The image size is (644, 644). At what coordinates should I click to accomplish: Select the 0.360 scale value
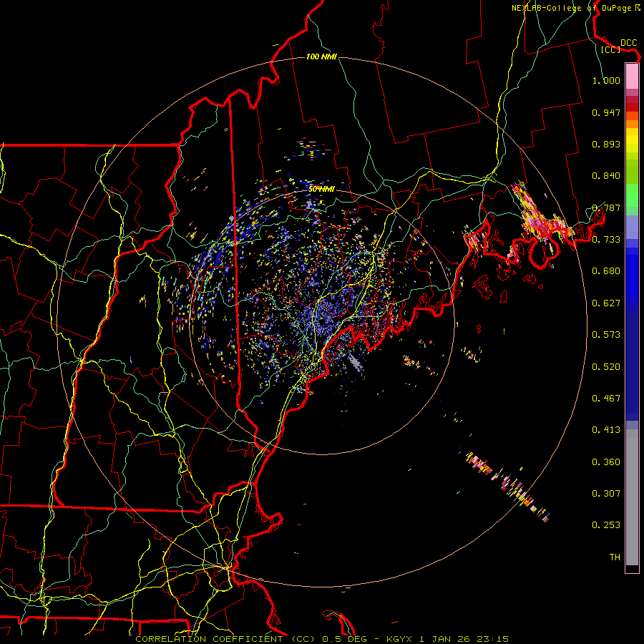[606, 462]
